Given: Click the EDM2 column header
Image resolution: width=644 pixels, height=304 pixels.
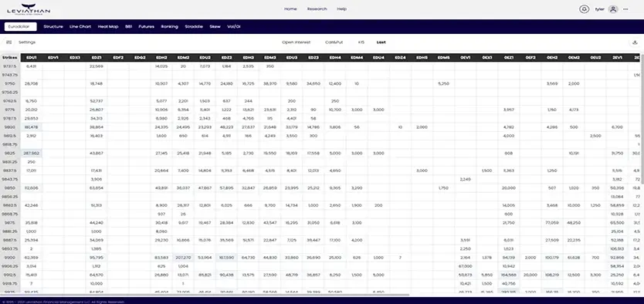Looking at the screenshot, I should click(183, 58).
